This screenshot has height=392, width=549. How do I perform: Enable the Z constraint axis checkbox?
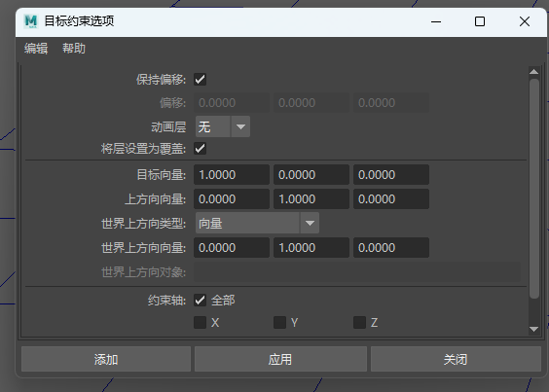click(359, 322)
